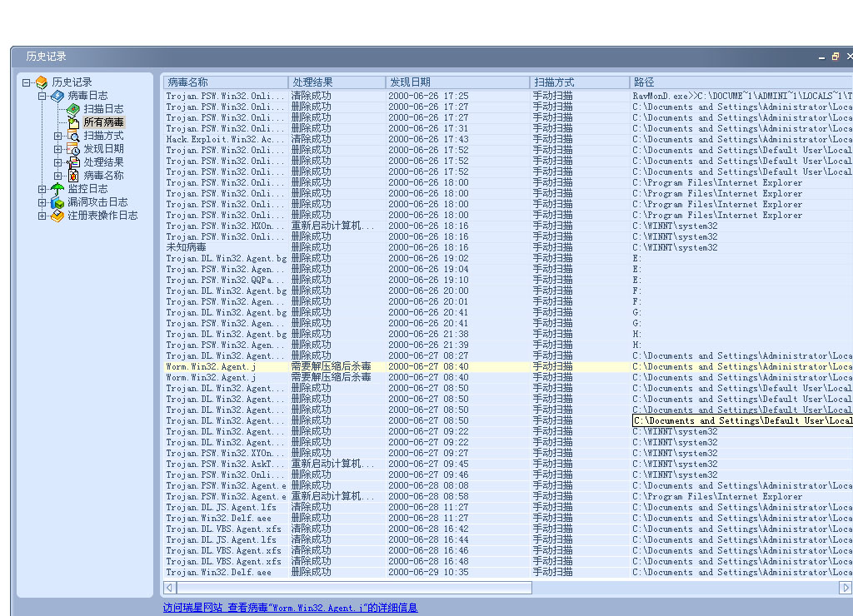
Task: Click the 所有病毒 icon
Action: [73, 123]
